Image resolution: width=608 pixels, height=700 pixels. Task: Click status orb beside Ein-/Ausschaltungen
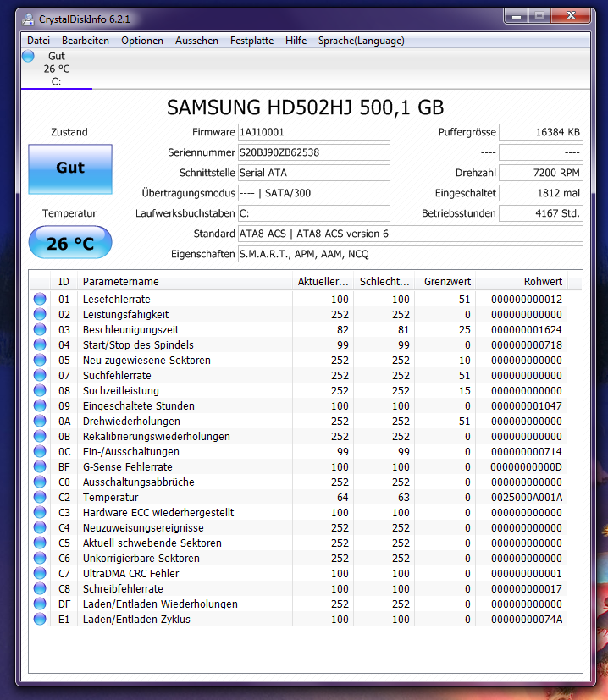[x=40, y=451]
